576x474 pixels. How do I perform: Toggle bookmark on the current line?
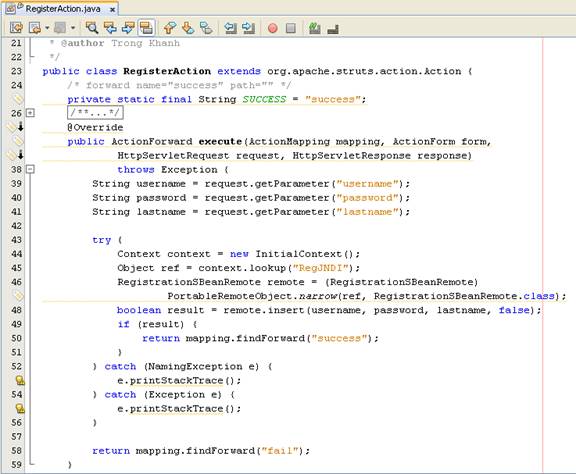[x=206, y=28]
